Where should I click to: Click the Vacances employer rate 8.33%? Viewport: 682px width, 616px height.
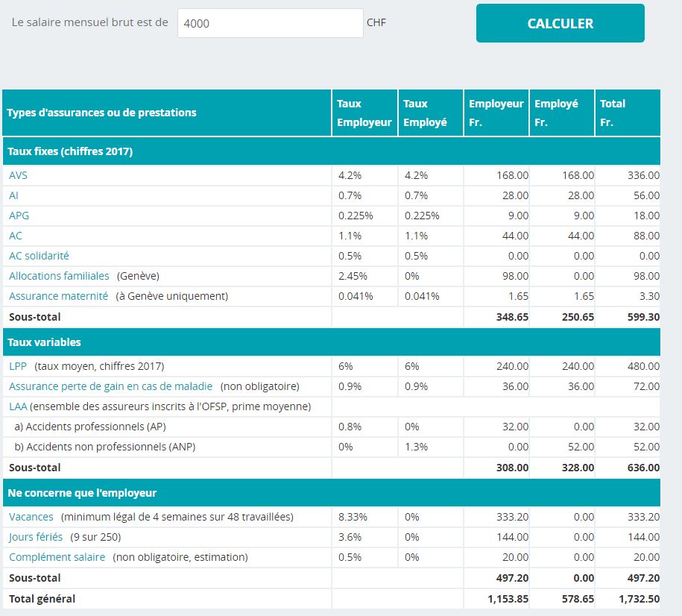point(353,517)
